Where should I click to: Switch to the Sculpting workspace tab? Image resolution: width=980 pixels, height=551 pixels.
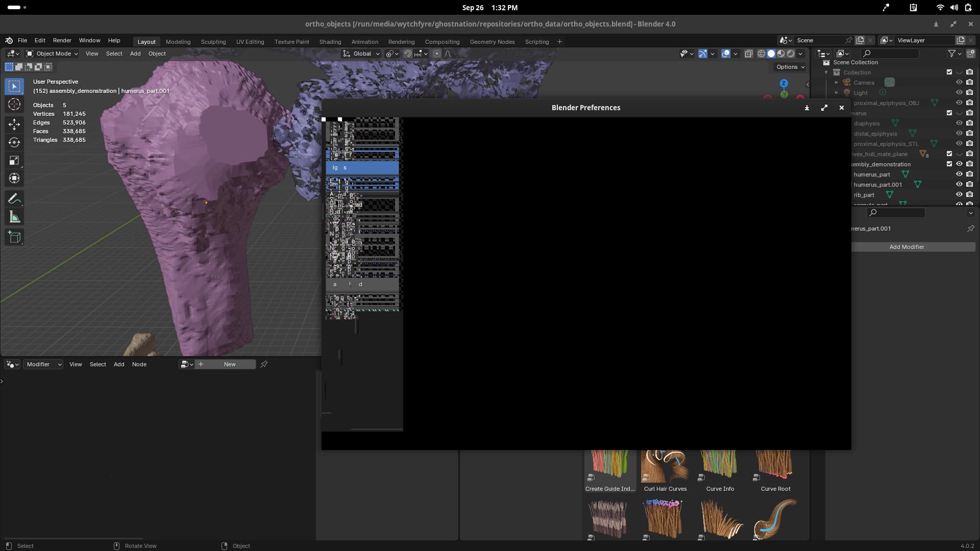tap(213, 42)
